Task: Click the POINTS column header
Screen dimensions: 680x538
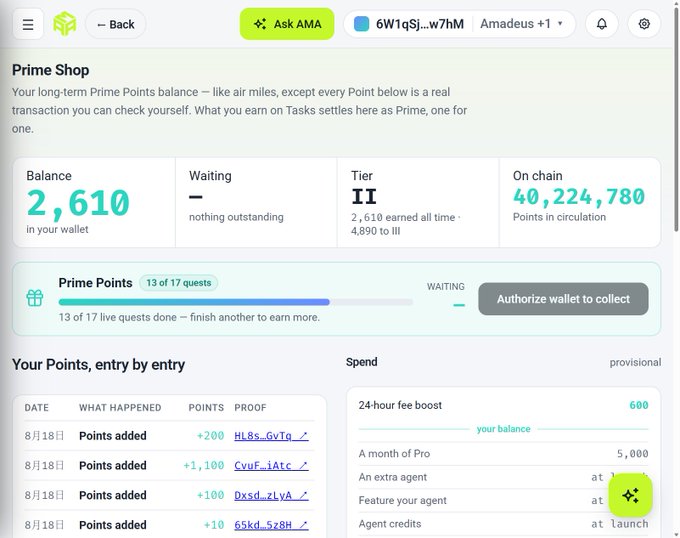Action: tap(206, 408)
